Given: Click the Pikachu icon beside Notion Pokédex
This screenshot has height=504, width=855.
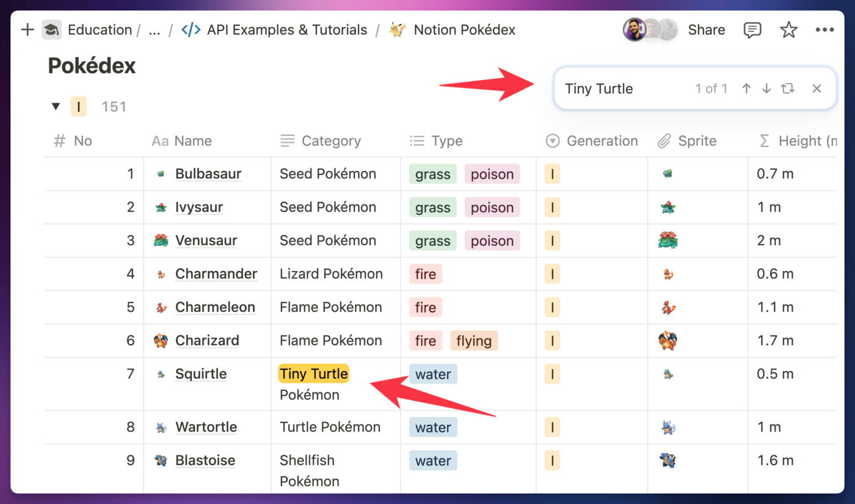Looking at the screenshot, I should click(x=398, y=30).
